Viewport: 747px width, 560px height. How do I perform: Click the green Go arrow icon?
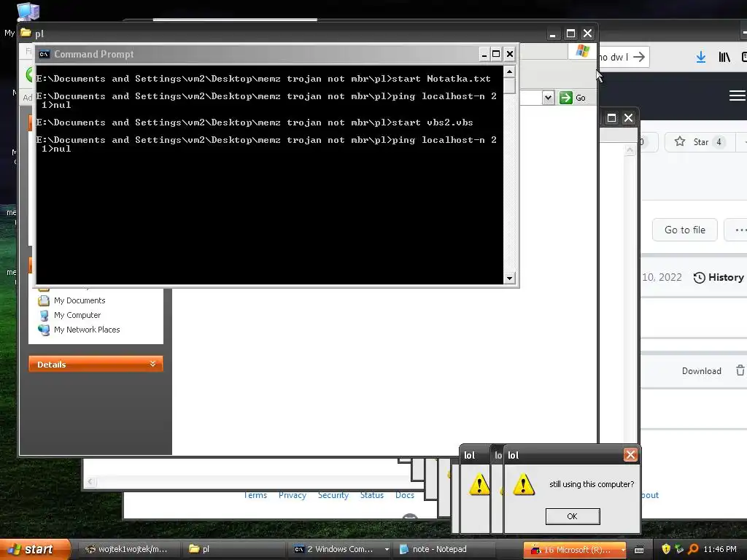[x=565, y=98]
